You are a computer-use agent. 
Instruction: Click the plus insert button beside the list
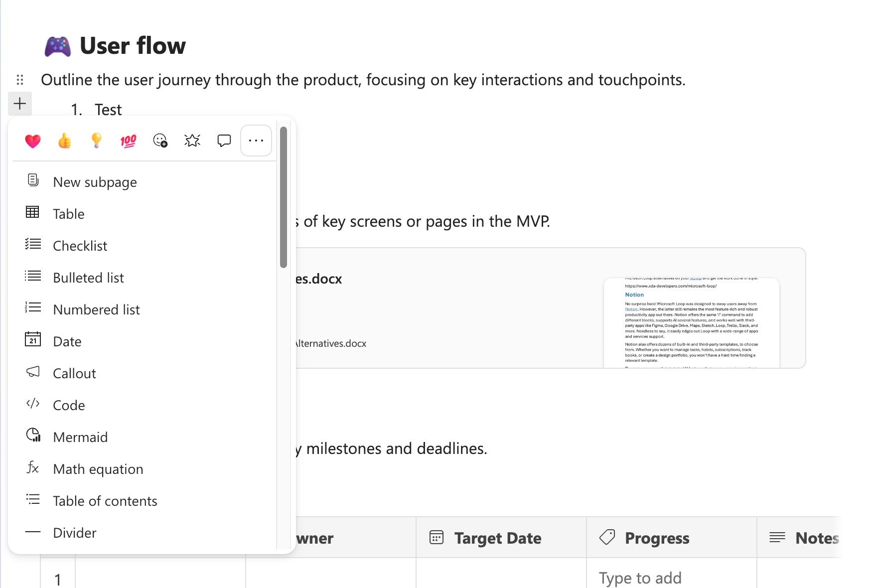tap(20, 104)
